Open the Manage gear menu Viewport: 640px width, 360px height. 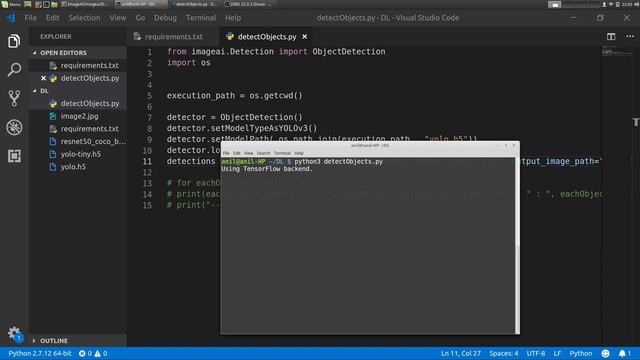[x=15, y=333]
